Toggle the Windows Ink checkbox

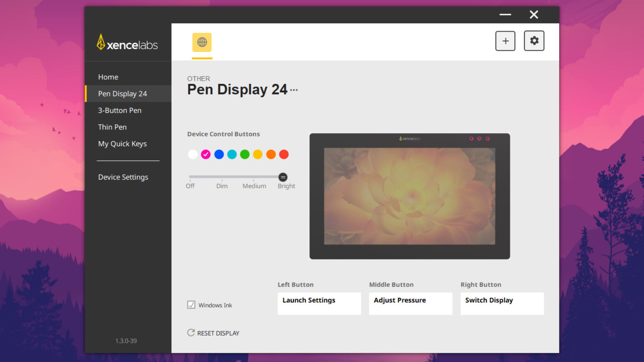pos(191,305)
